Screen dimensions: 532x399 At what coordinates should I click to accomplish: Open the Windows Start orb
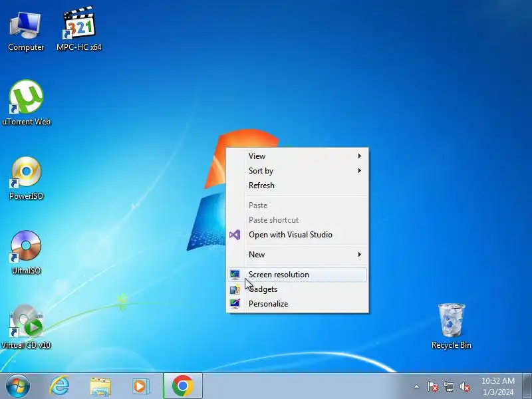[x=18, y=386]
